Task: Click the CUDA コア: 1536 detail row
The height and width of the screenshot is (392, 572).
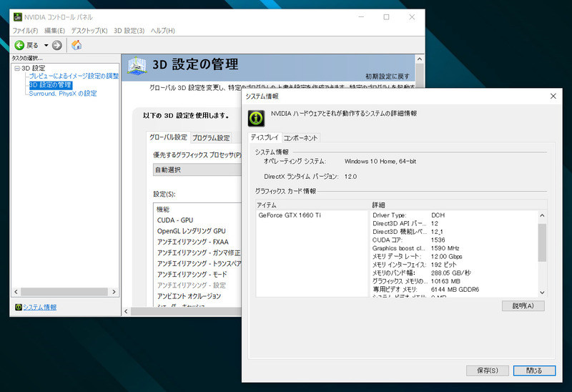Action: tap(454, 240)
